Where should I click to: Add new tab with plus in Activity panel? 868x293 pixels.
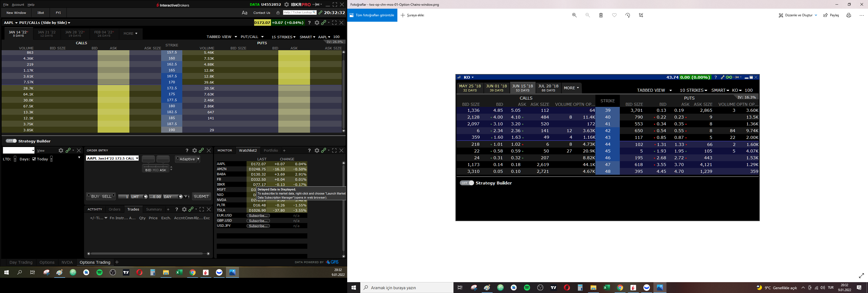coord(168,209)
